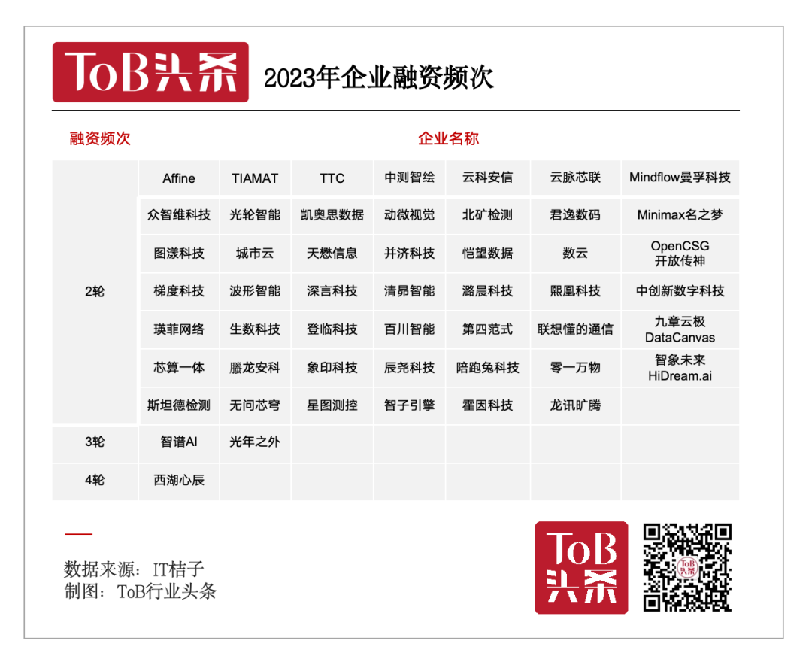Click the ToB头条 square logo near QR code
Viewport: 812px width, 671px height.
[581, 567]
